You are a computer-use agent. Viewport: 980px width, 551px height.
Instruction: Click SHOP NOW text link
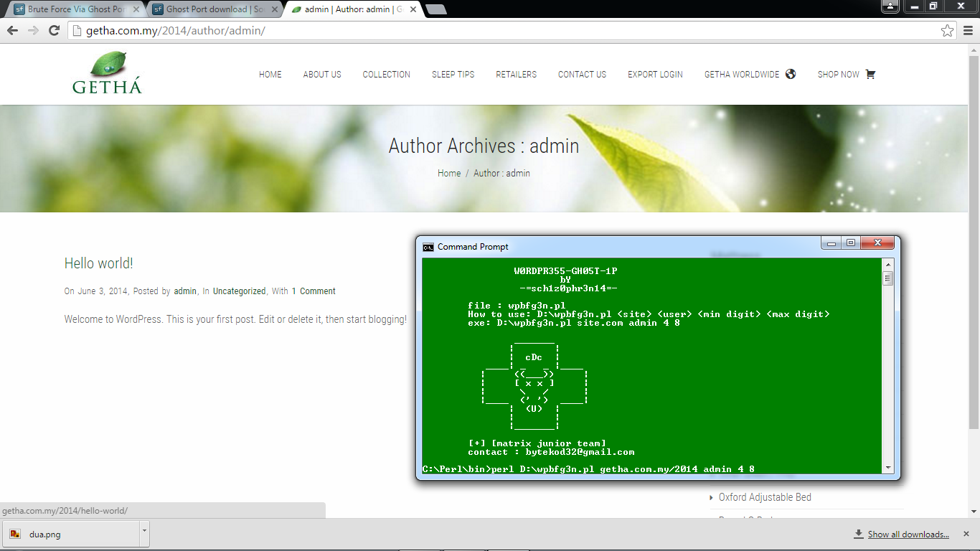pos(838,74)
